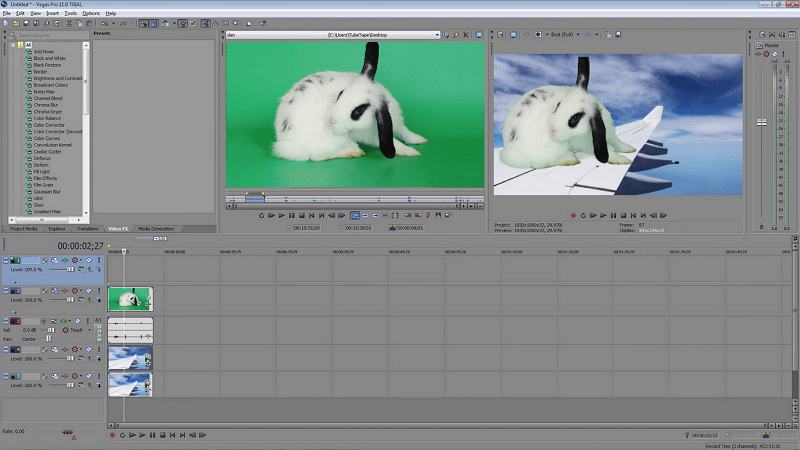Image resolution: width=800 pixels, height=450 pixels.
Task: Open the Options menu
Action: (x=91, y=13)
